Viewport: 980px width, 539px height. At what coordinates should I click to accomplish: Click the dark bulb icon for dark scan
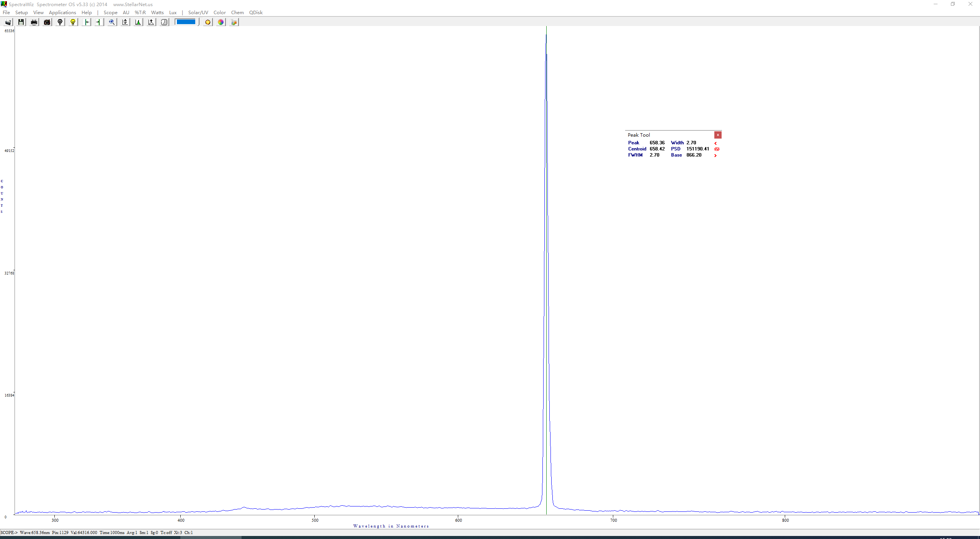click(60, 22)
